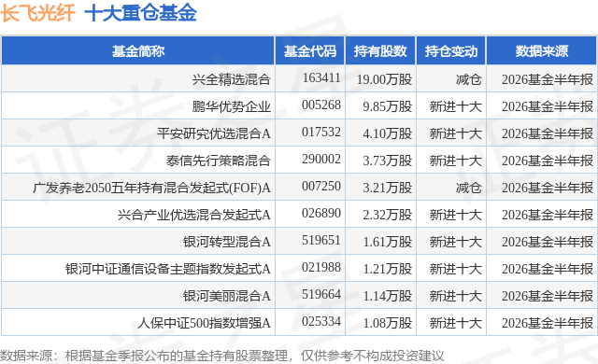Click fund code 519664

(x=321, y=294)
